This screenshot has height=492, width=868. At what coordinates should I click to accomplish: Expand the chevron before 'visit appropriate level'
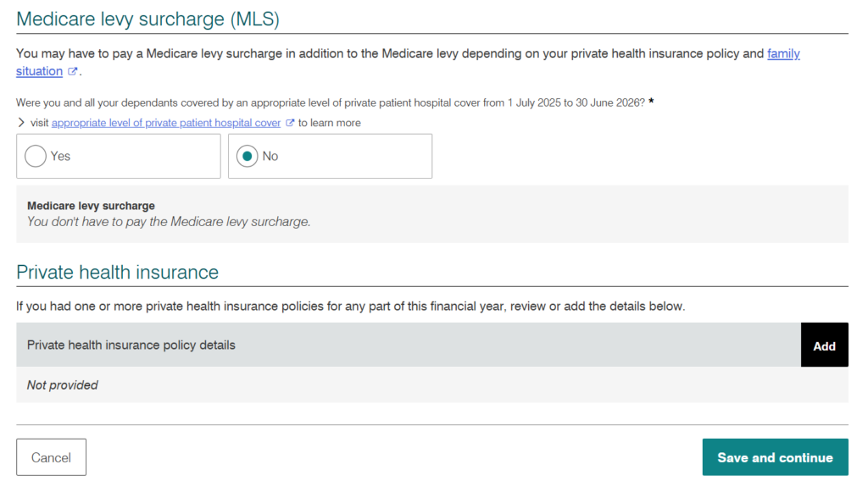(21, 122)
